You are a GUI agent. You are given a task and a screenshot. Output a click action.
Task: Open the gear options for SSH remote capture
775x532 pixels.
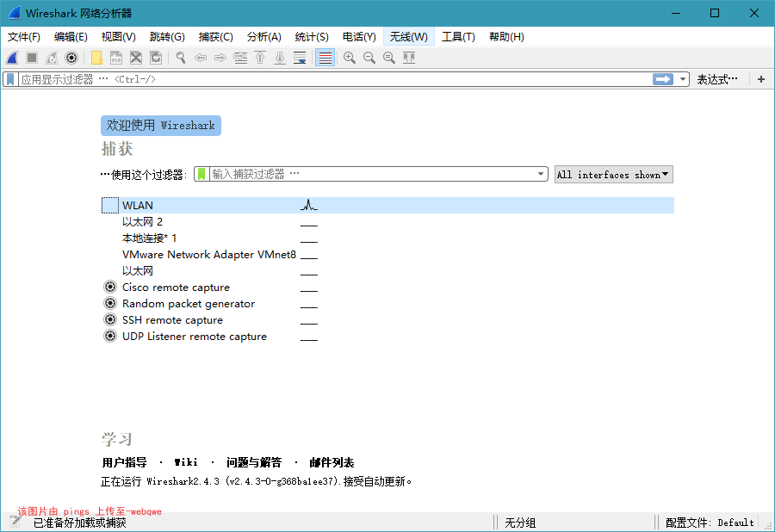click(110, 319)
